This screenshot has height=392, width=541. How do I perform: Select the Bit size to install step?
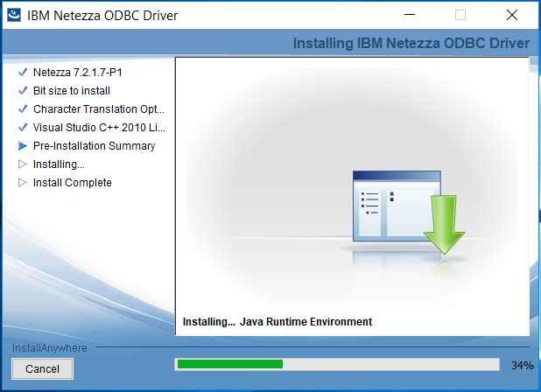coord(72,91)
